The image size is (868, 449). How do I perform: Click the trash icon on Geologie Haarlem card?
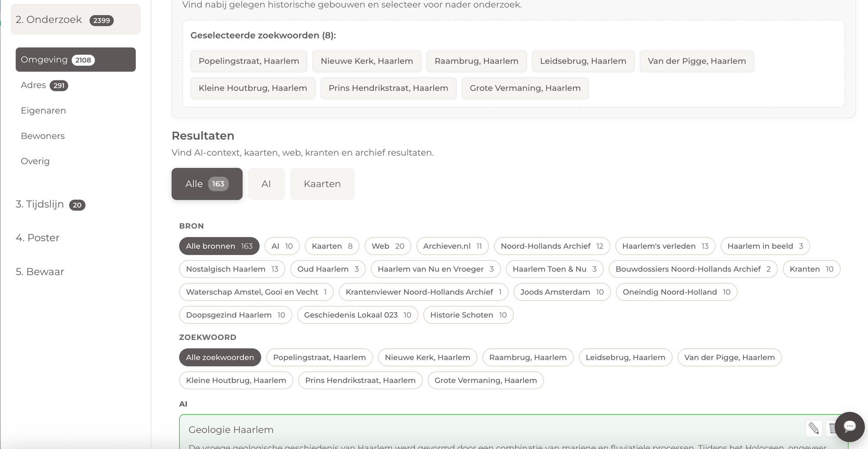pos(831,429)
